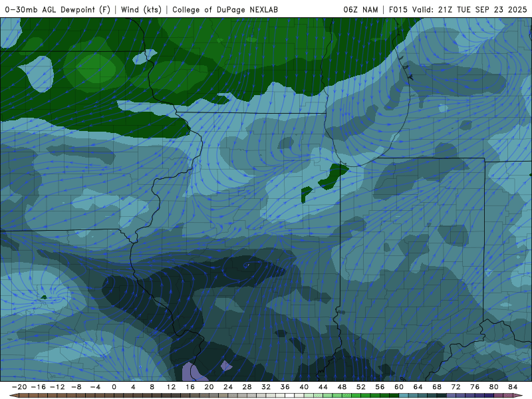Click the 80 label on the color scale

494,387
